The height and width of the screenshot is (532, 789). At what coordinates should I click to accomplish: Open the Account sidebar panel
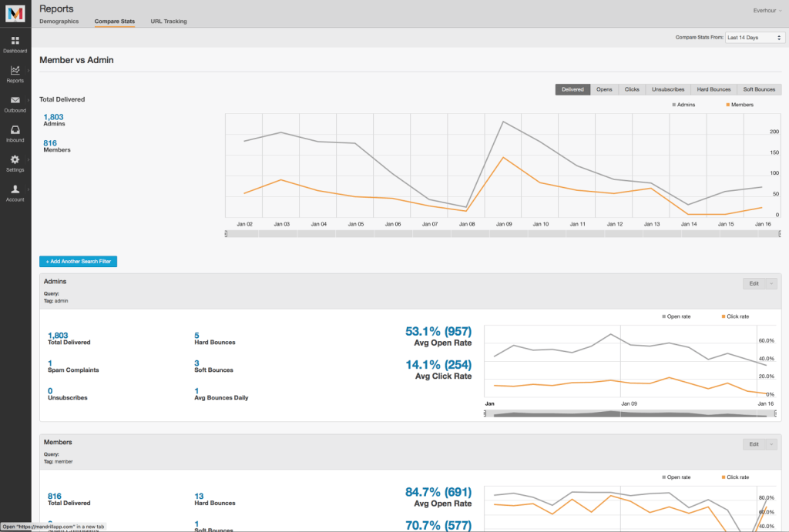point(15,193)
